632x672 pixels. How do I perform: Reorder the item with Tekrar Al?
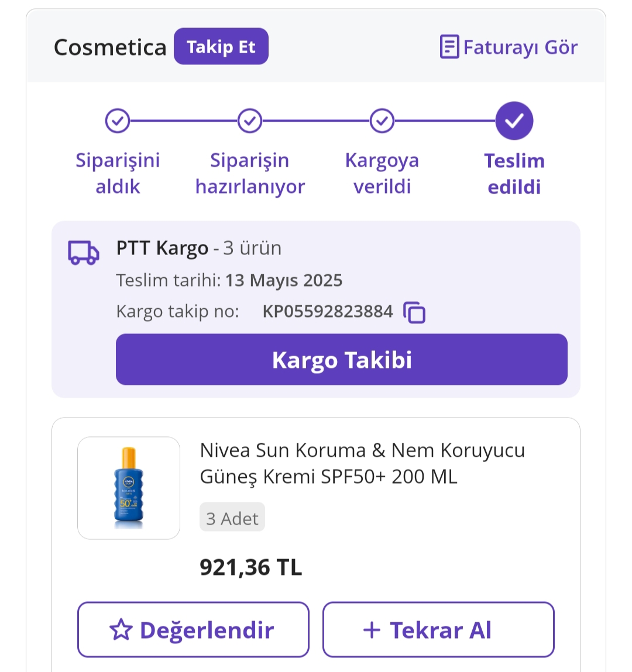pos(439,629)
